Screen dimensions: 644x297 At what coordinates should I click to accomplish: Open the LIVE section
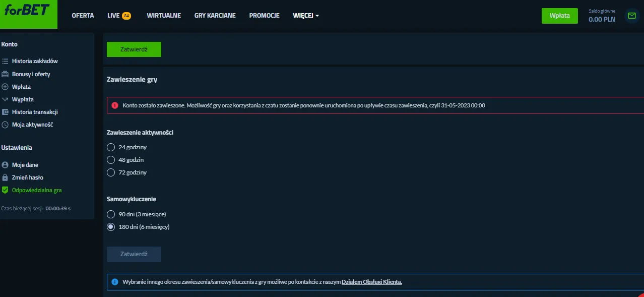point(113,16)
